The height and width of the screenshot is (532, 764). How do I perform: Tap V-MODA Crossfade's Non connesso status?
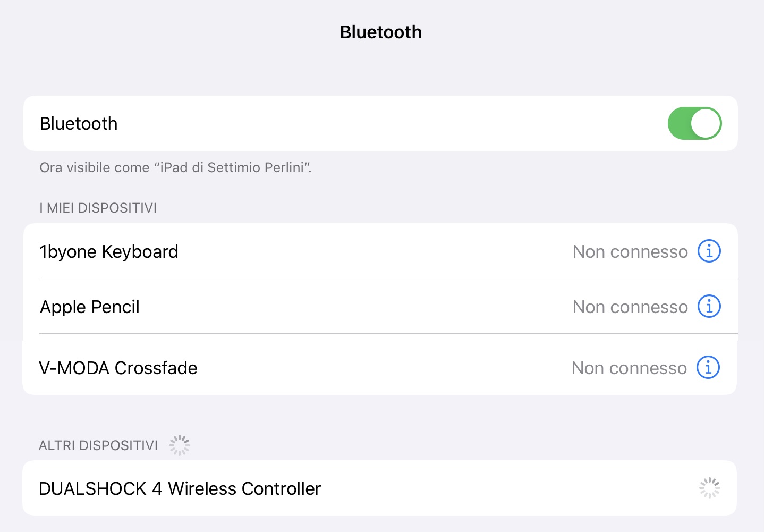(629, 368)
